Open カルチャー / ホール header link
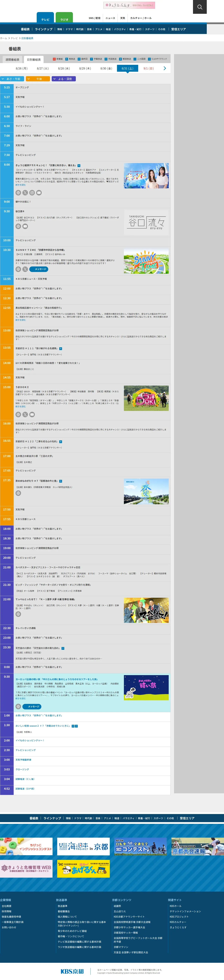The image size is (224, 980). point(141,18)
